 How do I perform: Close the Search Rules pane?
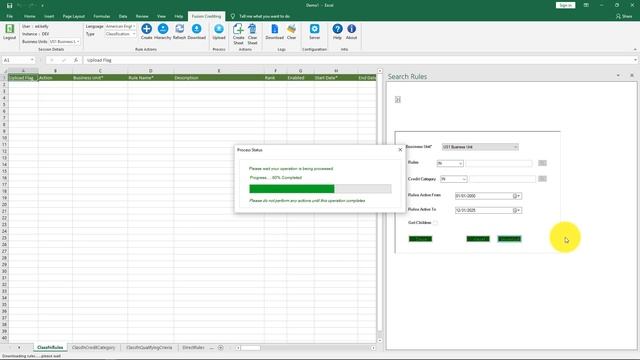pyautogui.click(x=632, y=76)
